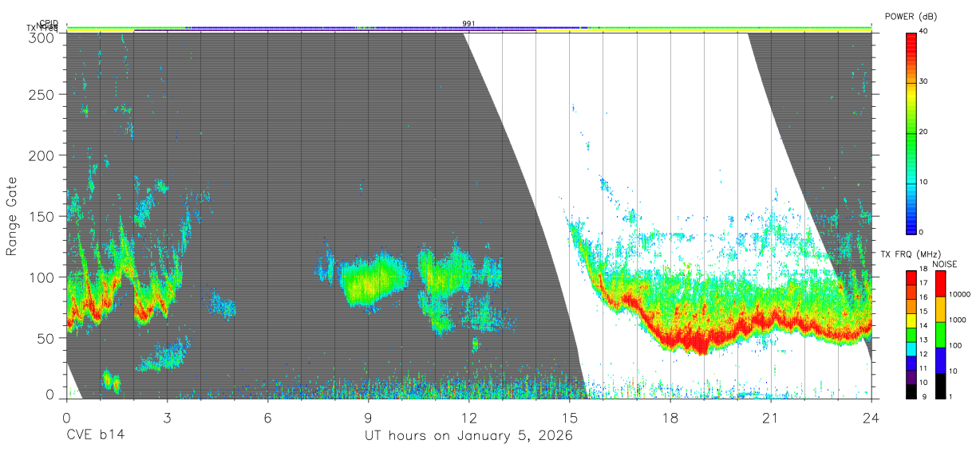Click the '3' tick on UT hours axis
Viewport: 980px width, 452px height.
[167, 418]
